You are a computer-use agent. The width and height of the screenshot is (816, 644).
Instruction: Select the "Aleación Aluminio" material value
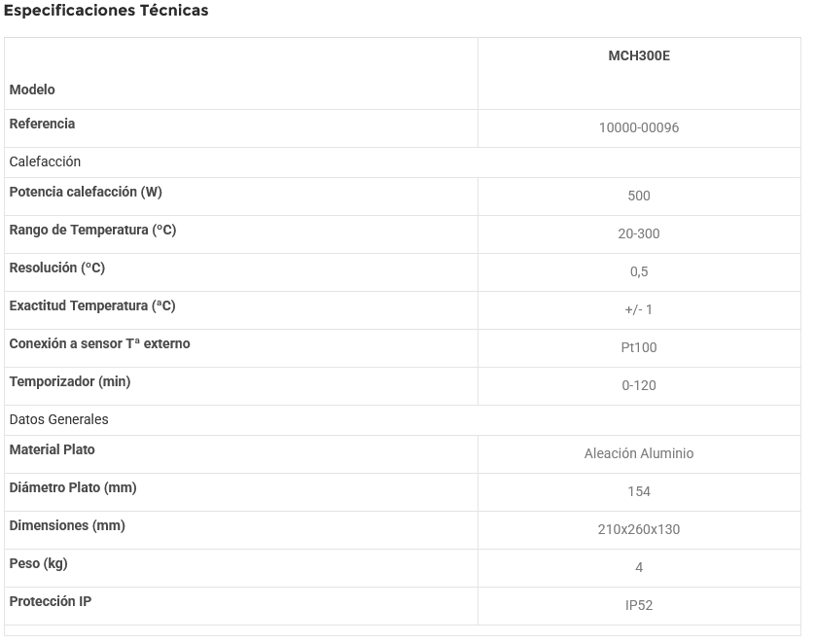pyautogui.click(x=639, y=453)
